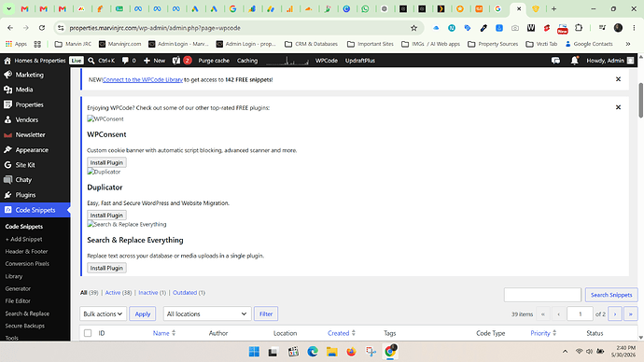Open the File Editor submenu item
This screenshot has height=362, width=644.
pos(18,300)
